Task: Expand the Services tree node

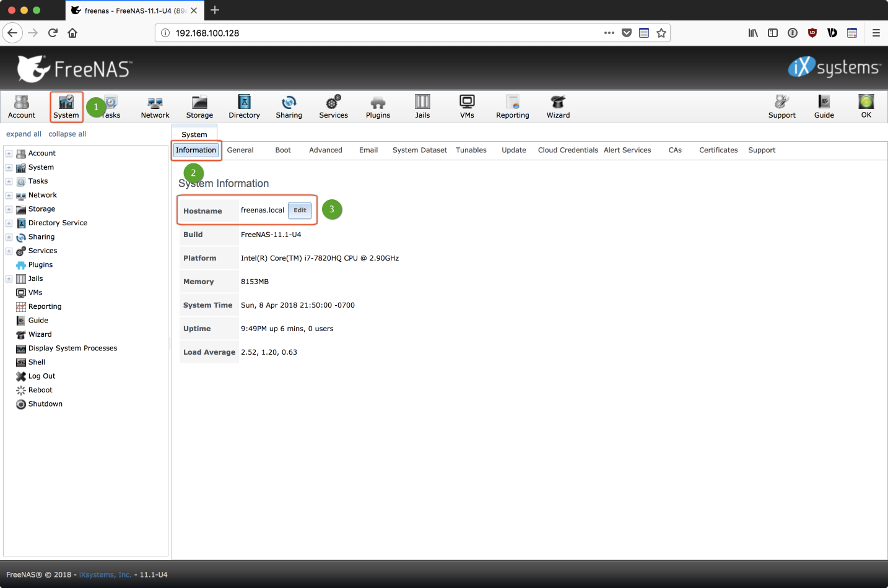Action: (x=9, y=251)
